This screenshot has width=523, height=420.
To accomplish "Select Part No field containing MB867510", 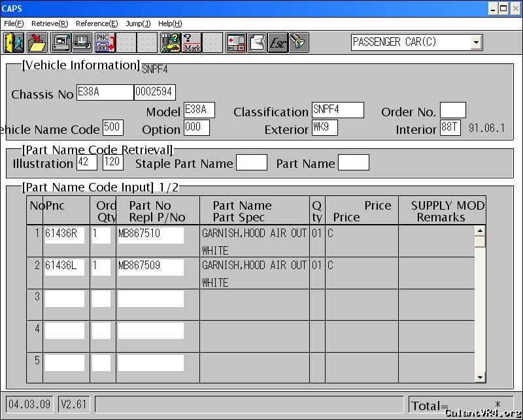I will [x=150, y=235].
